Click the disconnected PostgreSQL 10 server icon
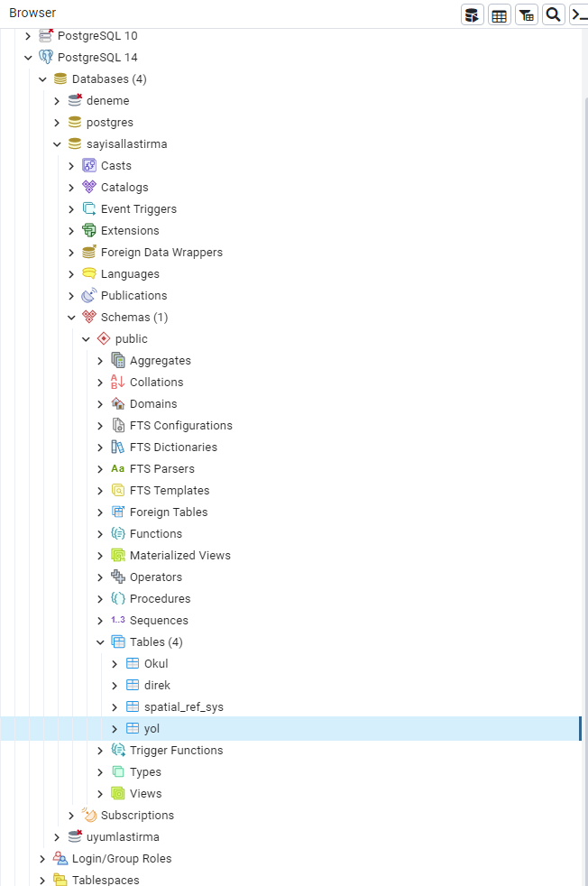Viewport: 588px width, 886px height. pyautogui.click(x=46, y=35)
